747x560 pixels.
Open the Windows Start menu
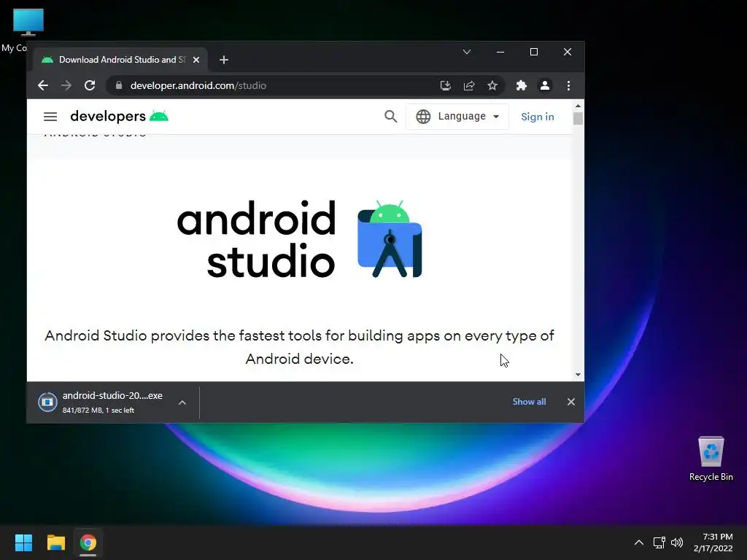point(23,542)
